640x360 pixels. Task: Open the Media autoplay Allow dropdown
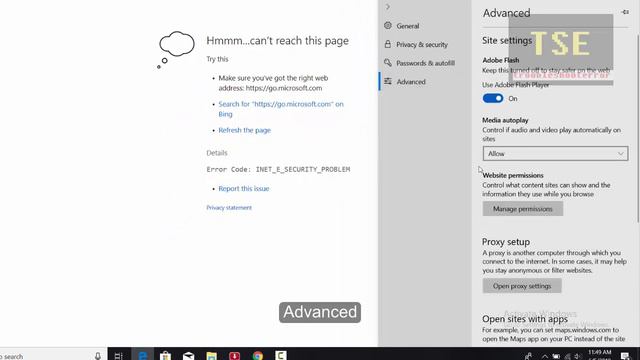point(555,153)
